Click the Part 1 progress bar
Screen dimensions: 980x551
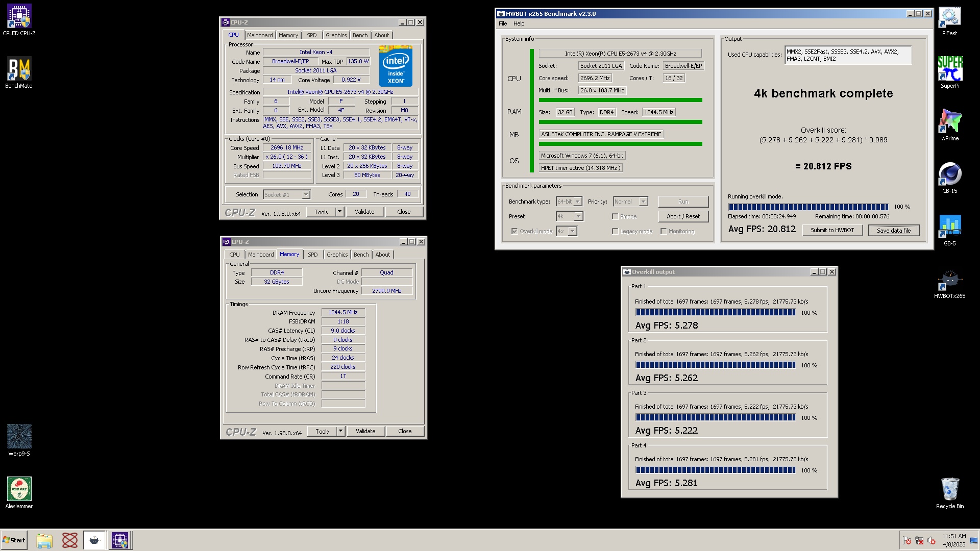715,312
